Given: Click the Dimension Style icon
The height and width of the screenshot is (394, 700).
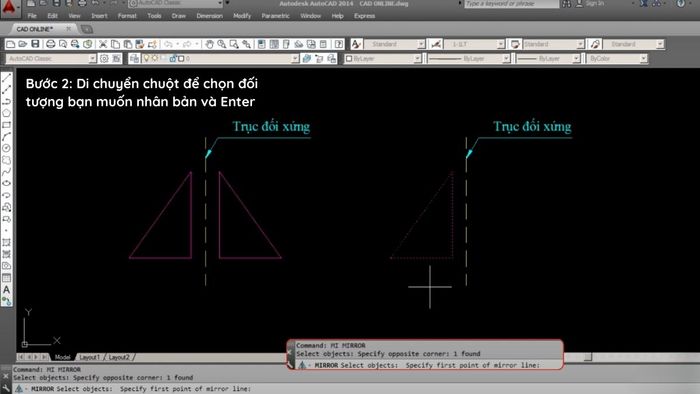Looking at the screenshot, I should coord(436,44).
